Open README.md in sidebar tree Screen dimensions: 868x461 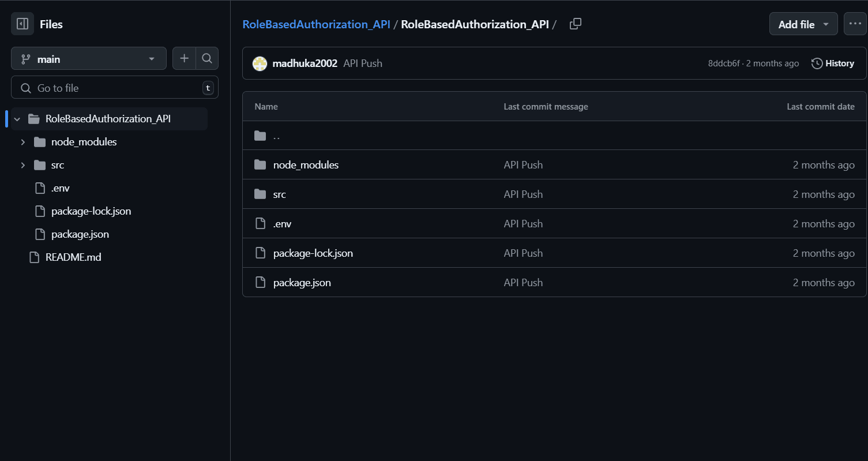(x=73, y=257)
